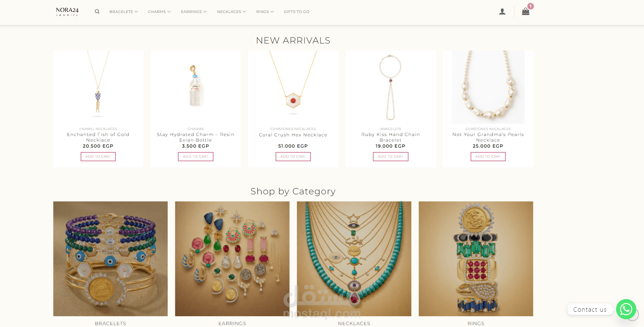Open the Stay Hydrated Charm product title
The height and width of the screenshot is (327, 644).
tap(196, 137)
